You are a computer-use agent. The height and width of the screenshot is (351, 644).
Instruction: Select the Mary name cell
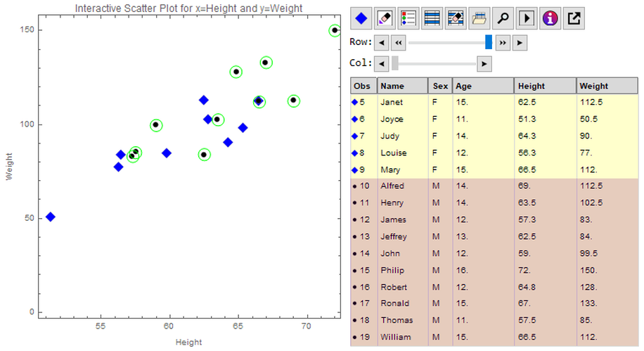pyautogui.click(x=403, y=170)
